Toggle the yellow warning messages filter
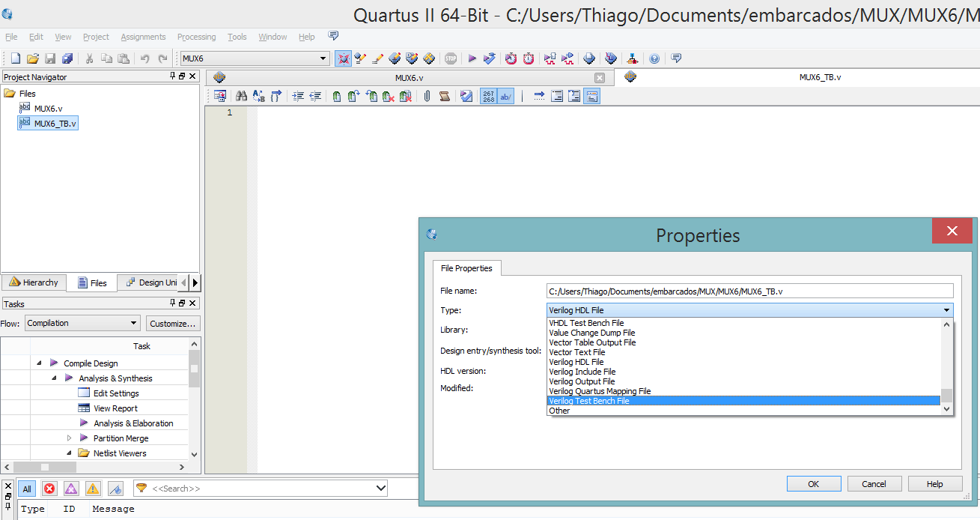 93,489
